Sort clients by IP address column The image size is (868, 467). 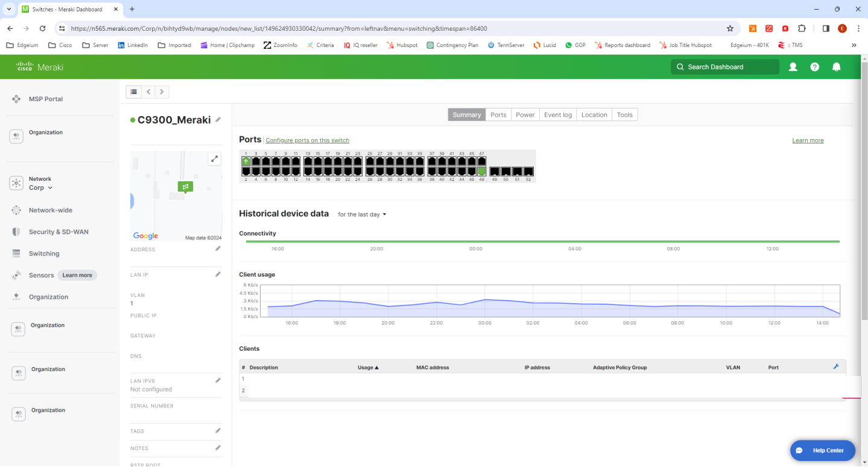tap(537, 368)
